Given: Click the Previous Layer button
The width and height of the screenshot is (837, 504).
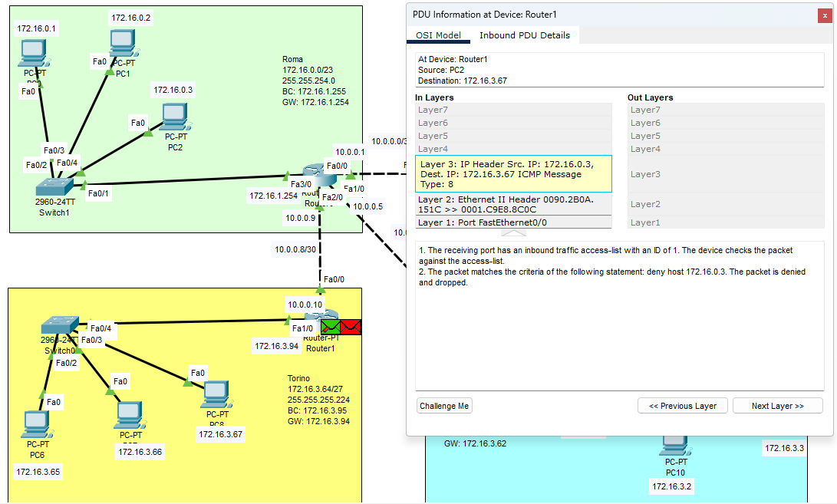Looking at the screenshot, I should pos(682,405).
